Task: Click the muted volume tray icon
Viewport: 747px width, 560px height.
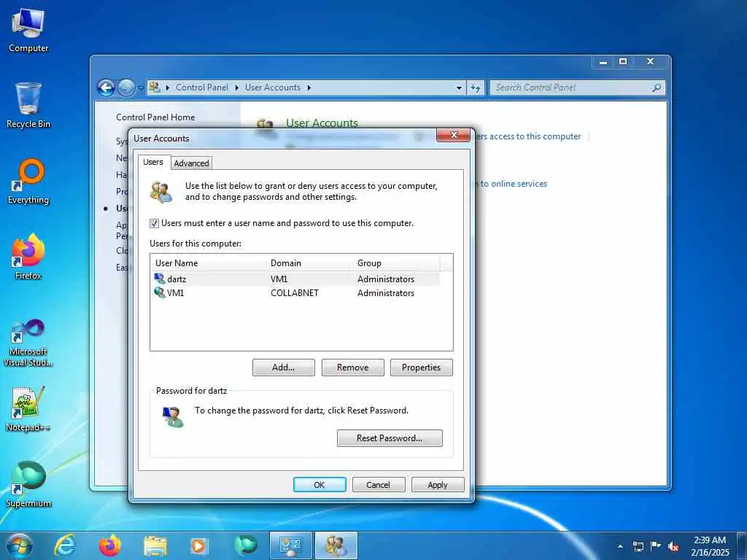Action: click(x=673, y=546)
